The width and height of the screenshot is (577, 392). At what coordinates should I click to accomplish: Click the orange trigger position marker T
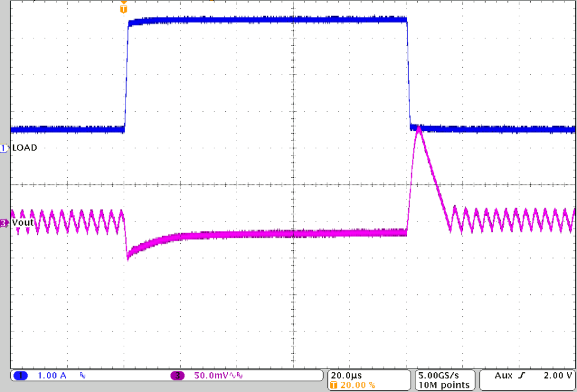[x=124, y=9]
